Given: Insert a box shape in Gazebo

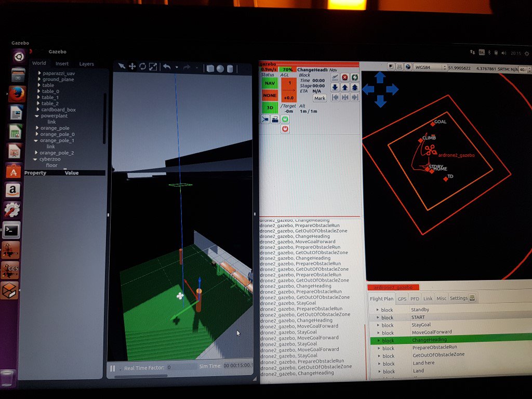Looking at the screenshot, I should click(210, 69).
